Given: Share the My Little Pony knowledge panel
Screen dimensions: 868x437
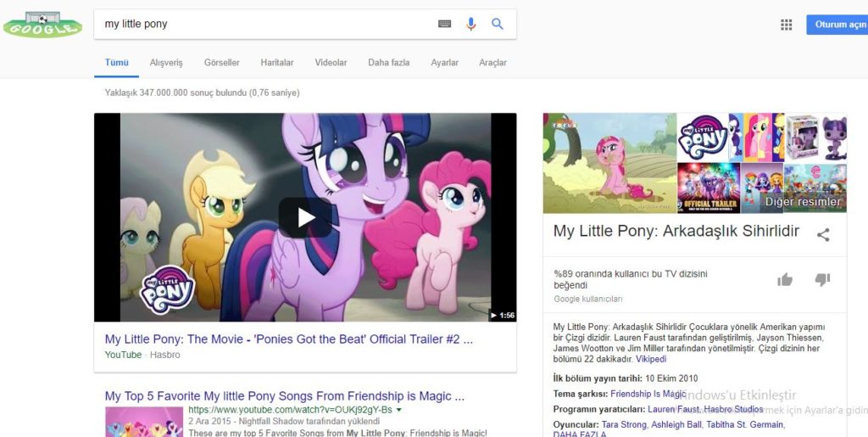Looking at the screenshot, I should point(823,235).
